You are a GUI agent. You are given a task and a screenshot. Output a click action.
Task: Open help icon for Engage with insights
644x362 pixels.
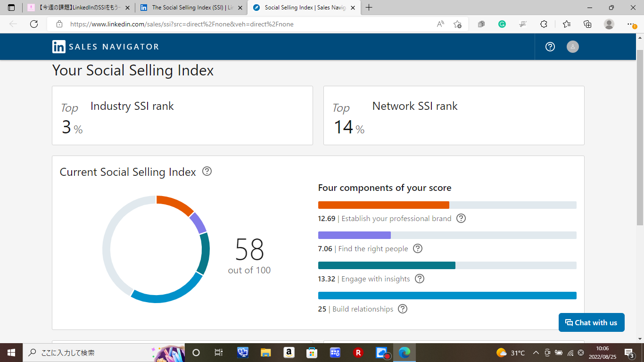coord(420,279)
